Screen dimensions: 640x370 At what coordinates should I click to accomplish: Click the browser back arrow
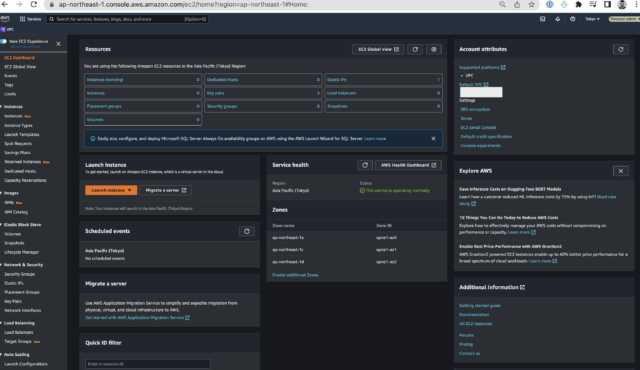point(5,4)
